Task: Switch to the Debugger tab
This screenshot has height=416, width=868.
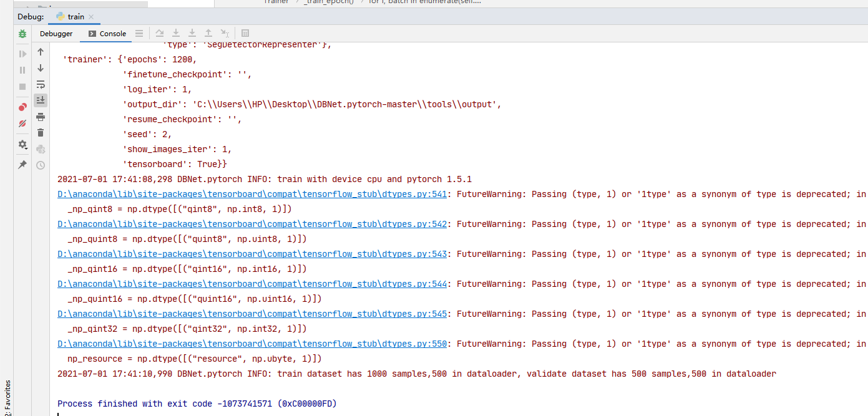Action: click(x=56, y=34)
